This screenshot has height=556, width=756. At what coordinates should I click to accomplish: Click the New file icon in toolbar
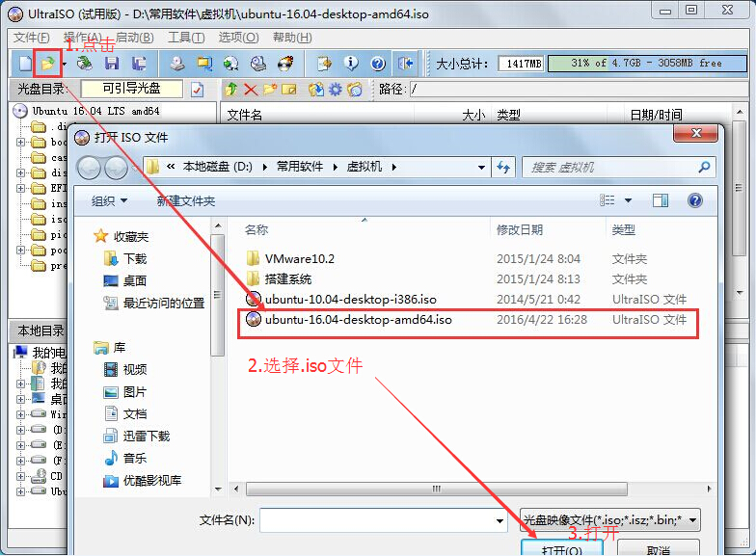pos(25,64)
